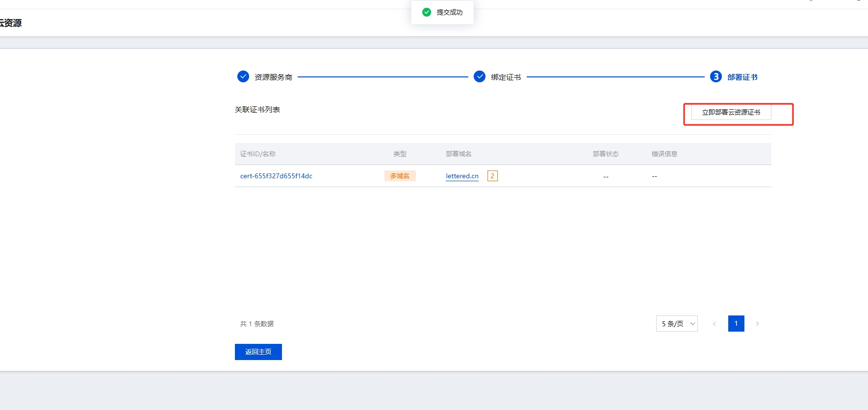This screenshot has width=868, height=410.
Task: Go to the next page arrow
Action: [757, 323]
